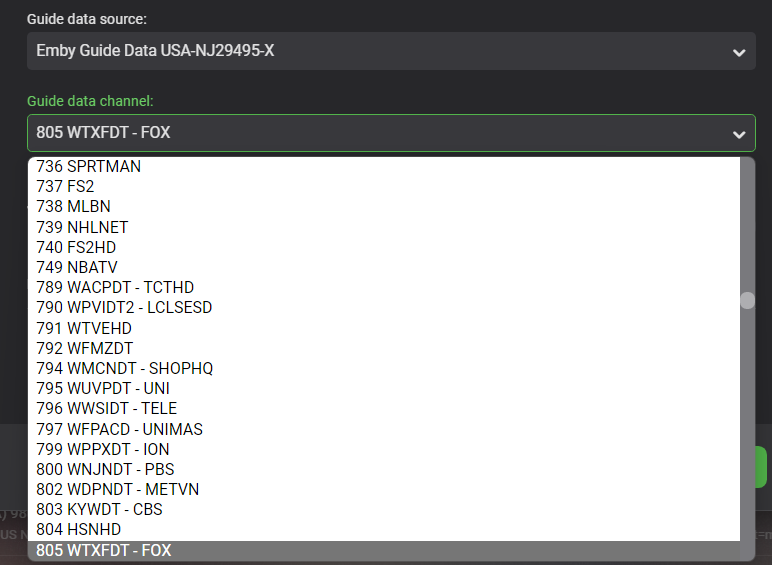Image resolution: width=772 pixels, height=565 pixels.
Task: Select channel 736 SPRTMAN
Action: (x=384, y=166)
